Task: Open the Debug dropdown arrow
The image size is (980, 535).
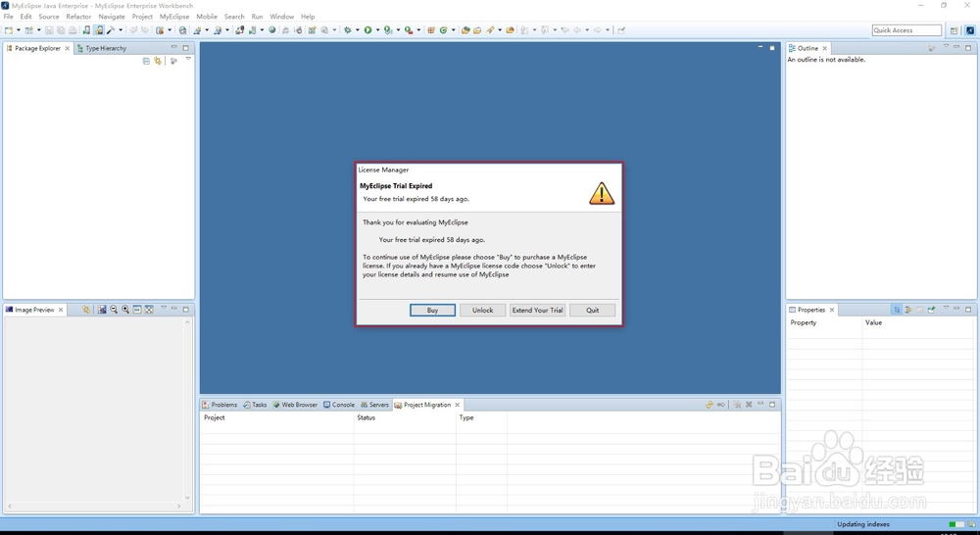Action: 357,30
